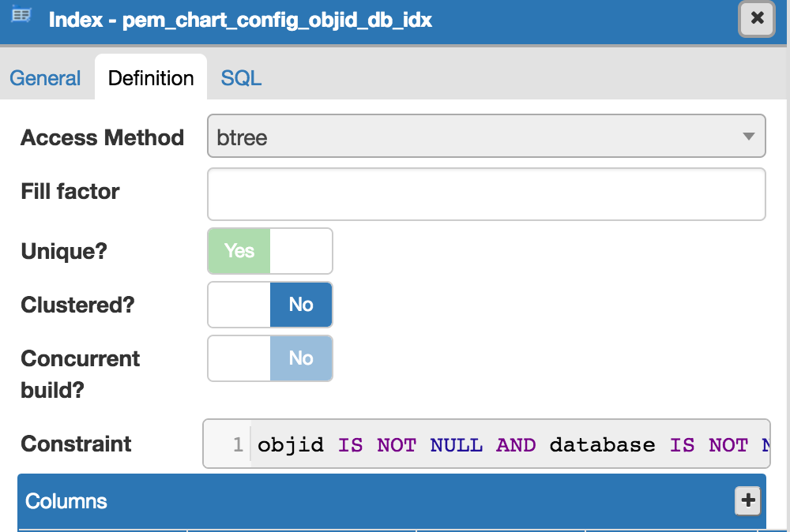This screenshot has width=790, height=532.
Task: Click inside the Constraint code editor
Action: point(506,444)
